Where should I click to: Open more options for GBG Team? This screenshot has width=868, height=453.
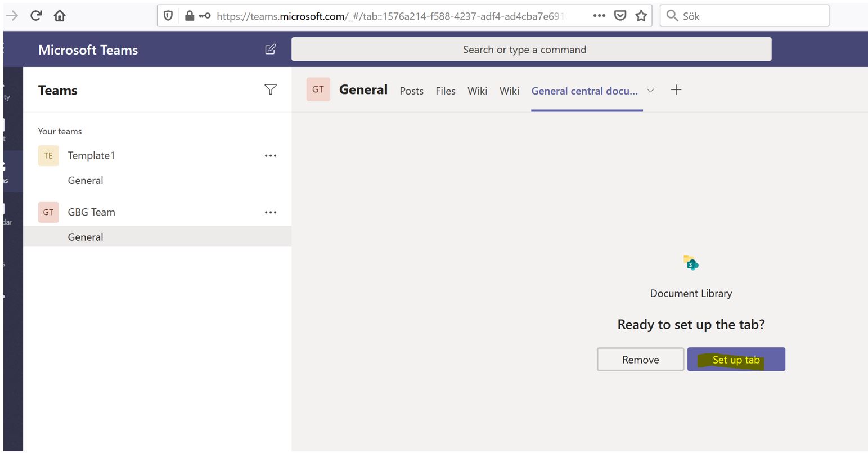271,212
